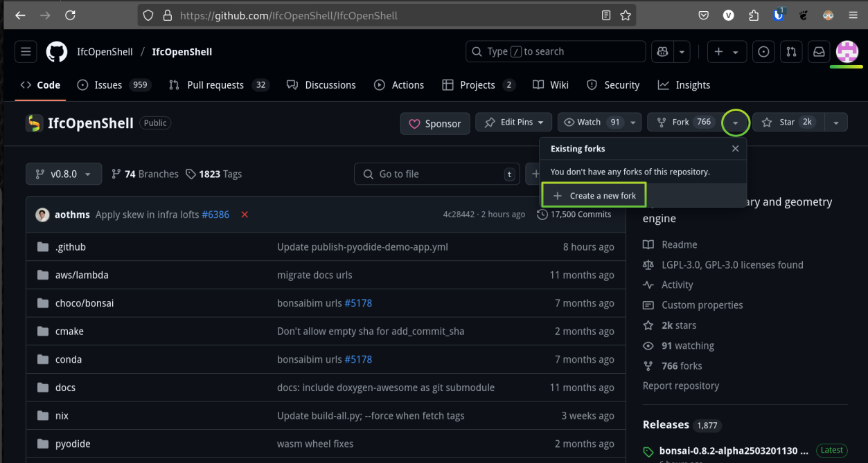Open the user avatar menu
Screen dimensions: 868x463
[x=847, y=52]
